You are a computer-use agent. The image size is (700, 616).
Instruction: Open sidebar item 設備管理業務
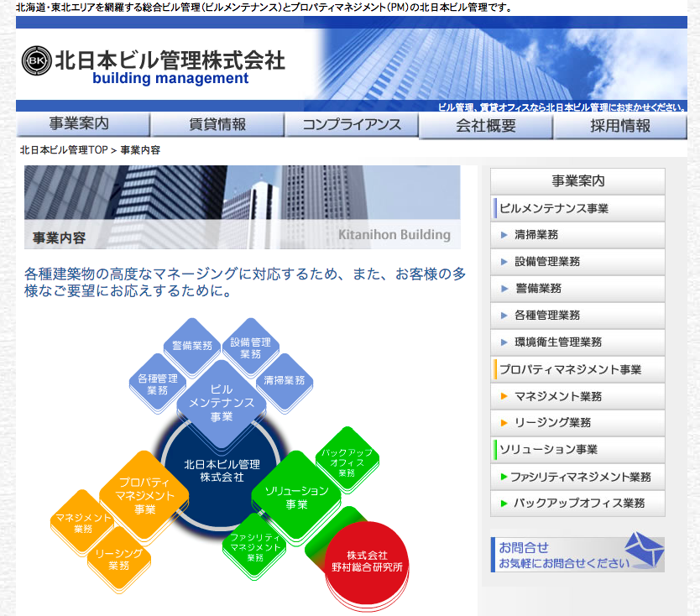(x=577, y=262)
